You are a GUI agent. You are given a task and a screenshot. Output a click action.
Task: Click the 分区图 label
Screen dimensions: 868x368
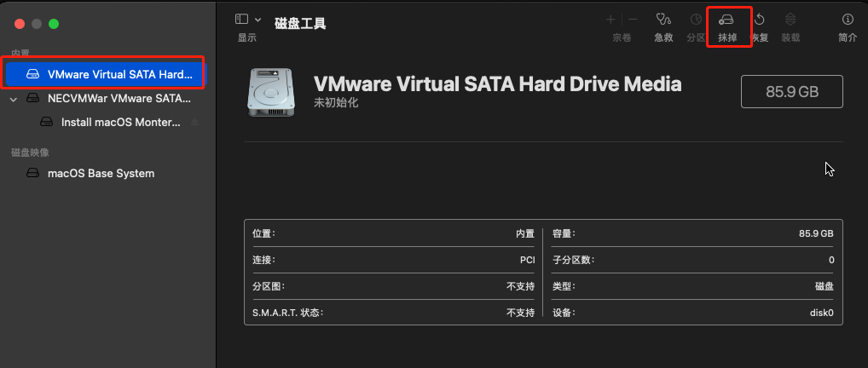click(269, 286)
